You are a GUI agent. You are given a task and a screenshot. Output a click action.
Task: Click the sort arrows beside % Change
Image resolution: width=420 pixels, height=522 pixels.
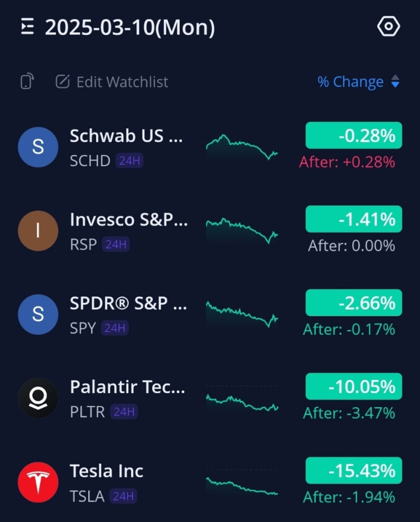[x=395, y=82]
